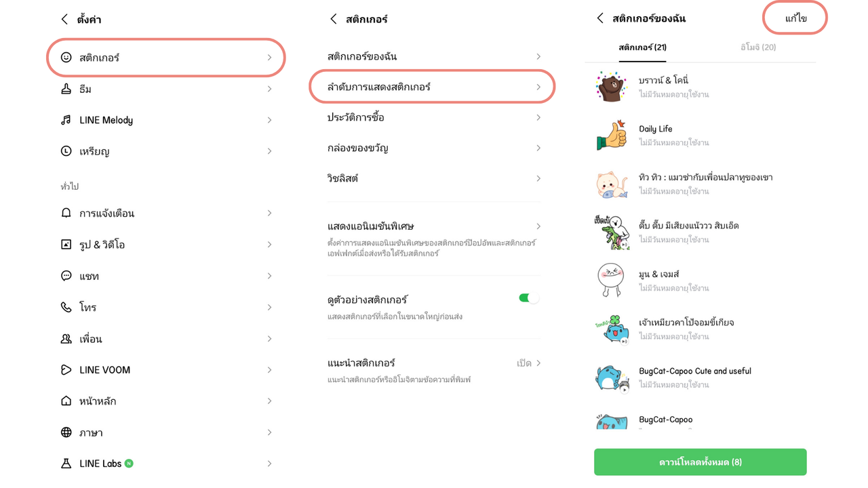
Task: Click the theme brush icon
Action: click(66, 89)
